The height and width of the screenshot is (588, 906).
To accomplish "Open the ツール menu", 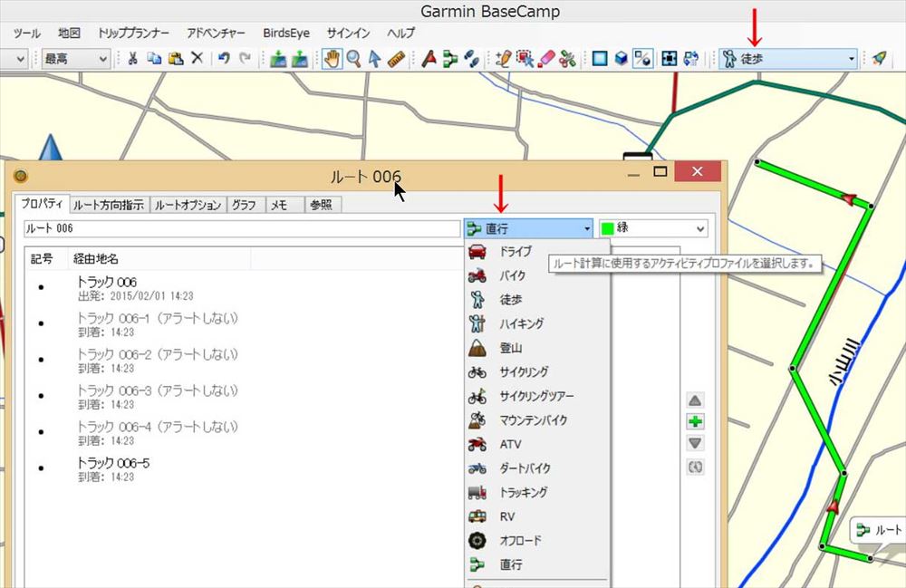I will (27, 34).
